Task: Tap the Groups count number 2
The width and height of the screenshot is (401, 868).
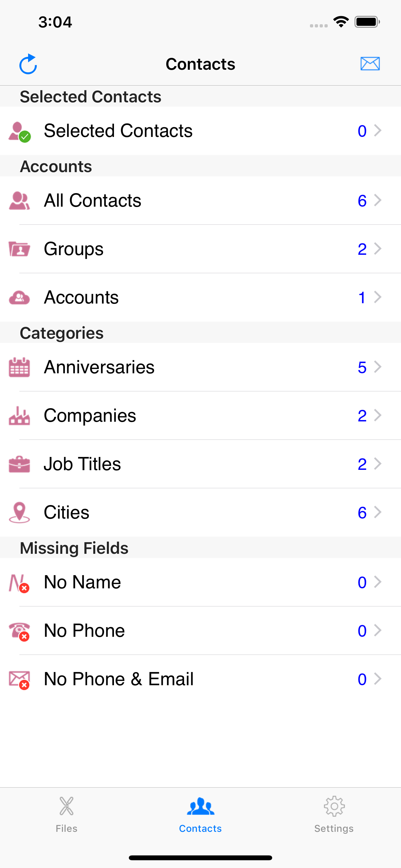Action: click(362, 249)
